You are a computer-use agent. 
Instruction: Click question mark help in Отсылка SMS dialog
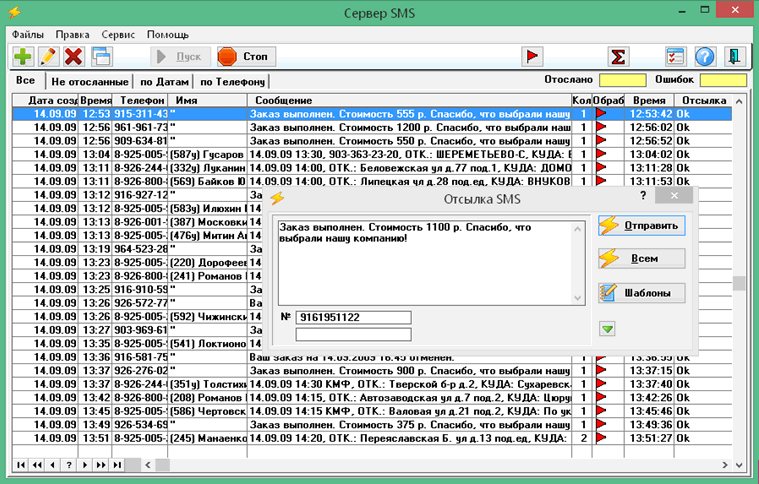point(643,196)
